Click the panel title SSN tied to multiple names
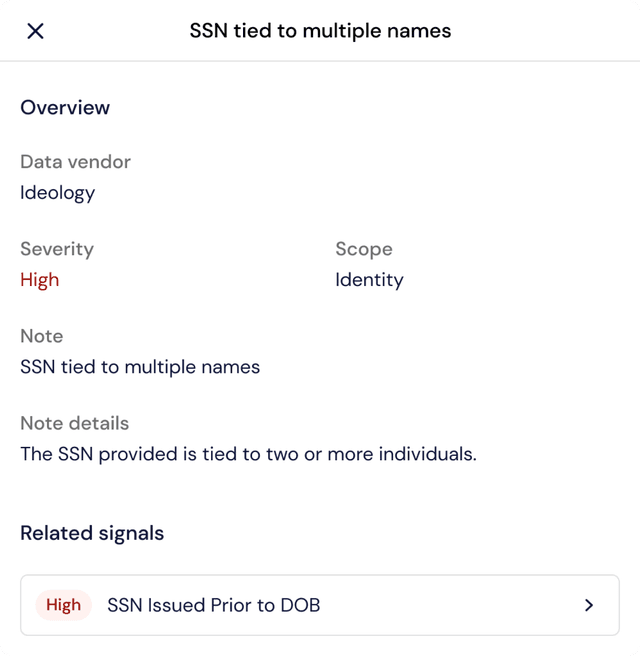 (x=320, y=31)
